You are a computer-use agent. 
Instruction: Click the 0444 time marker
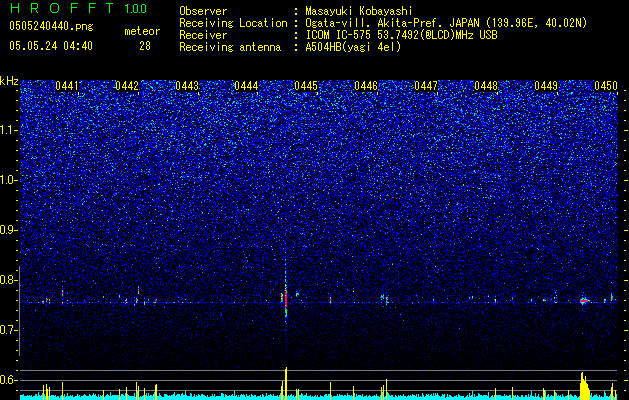coord(246,86)
